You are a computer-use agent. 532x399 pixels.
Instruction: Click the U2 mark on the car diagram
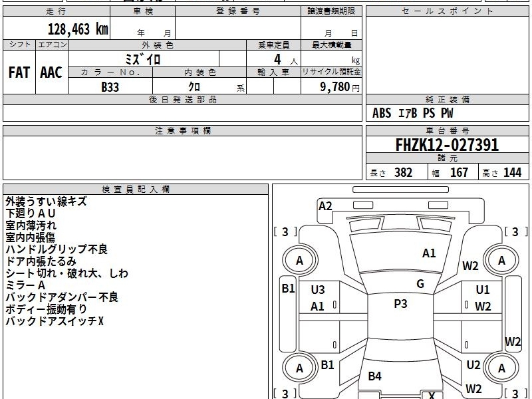[x=473, y=365]
